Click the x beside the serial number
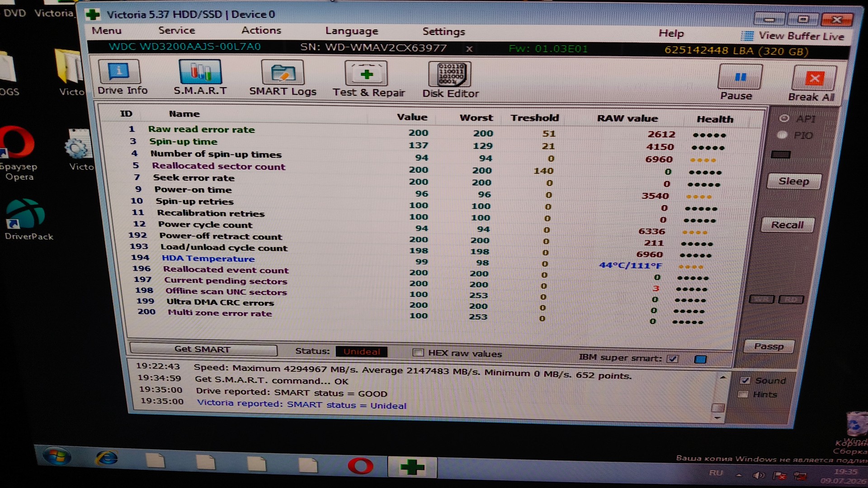The width and height of the screenshot is (868, 488). pyautogui.click(x=469, y=48)
